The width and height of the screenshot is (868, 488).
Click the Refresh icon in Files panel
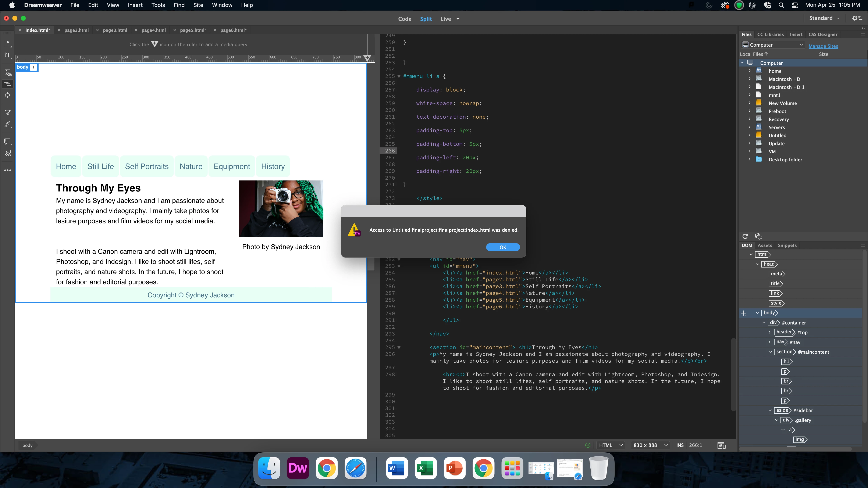click(x=745, y=236)
